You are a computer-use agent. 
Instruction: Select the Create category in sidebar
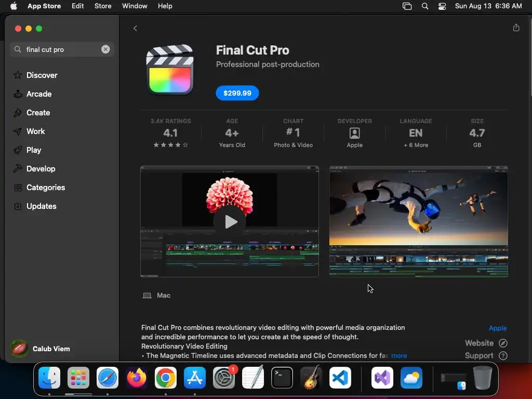(x=32, y=113)
